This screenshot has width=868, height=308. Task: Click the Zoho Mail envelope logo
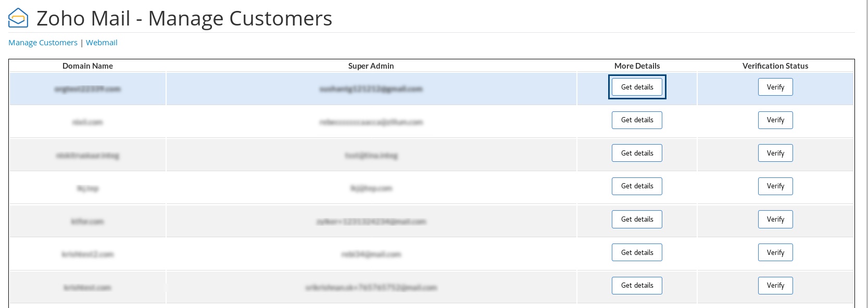18,18
